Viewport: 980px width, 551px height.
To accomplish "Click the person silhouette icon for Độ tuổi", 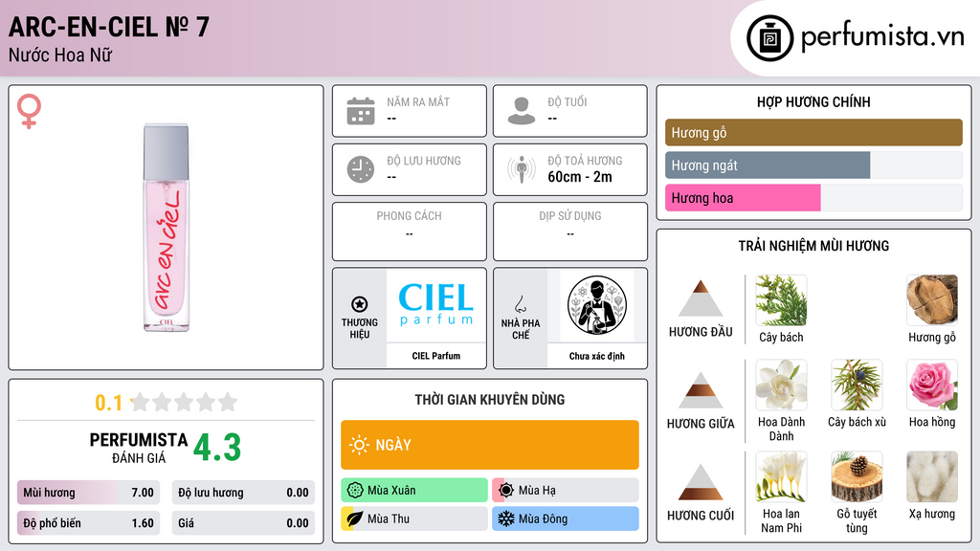I will pos(522,111).
